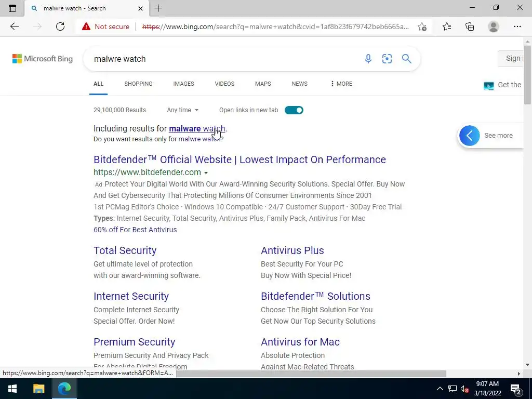Open the Internet Security link
Viewport: 532px width, 399px height.
pyautogui.click(x=131, y=296)
